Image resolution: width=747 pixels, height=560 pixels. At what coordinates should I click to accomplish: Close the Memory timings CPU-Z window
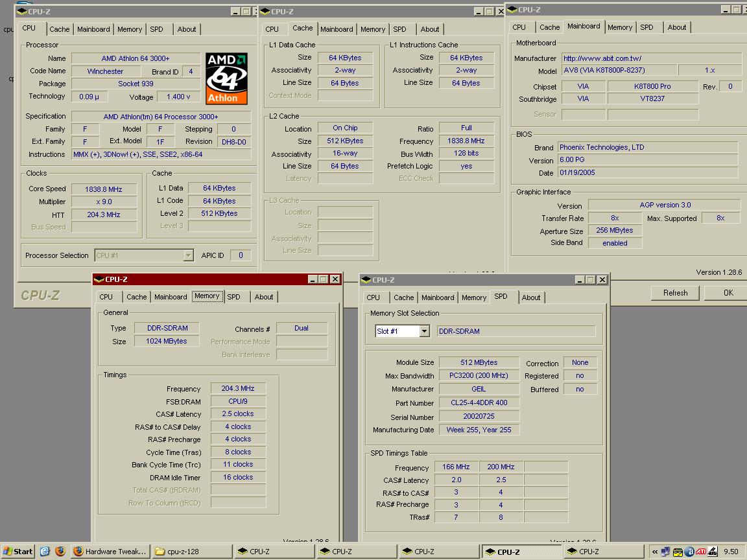pyautogui.click(x=335, y=279)
